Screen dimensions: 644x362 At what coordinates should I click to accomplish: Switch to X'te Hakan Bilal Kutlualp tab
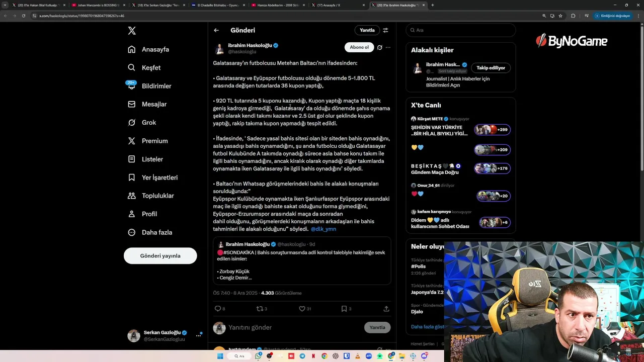pos(38,5)
